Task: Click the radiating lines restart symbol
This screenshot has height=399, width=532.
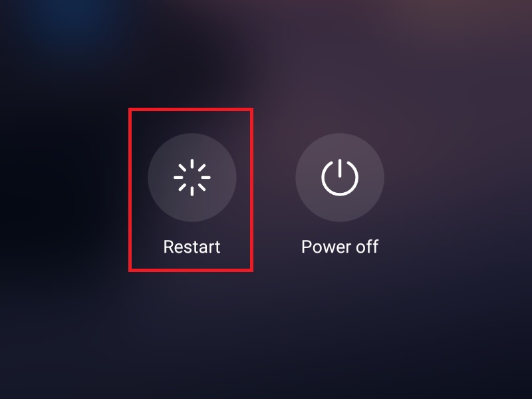Action: click(192, 178)
